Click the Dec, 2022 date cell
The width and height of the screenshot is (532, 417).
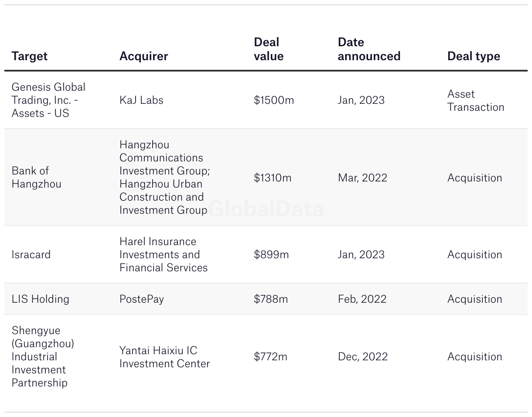[363, 356]
